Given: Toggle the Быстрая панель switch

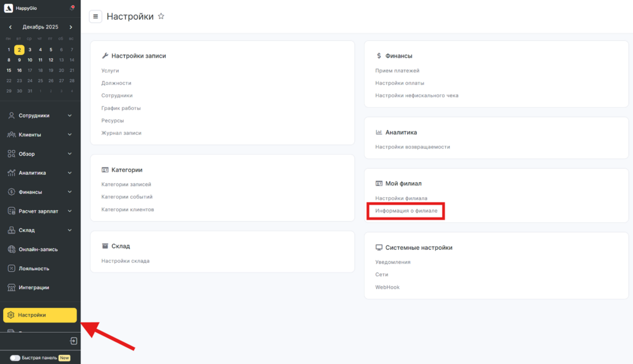Looking at the screenshot, I should click(x=15, y=358).
